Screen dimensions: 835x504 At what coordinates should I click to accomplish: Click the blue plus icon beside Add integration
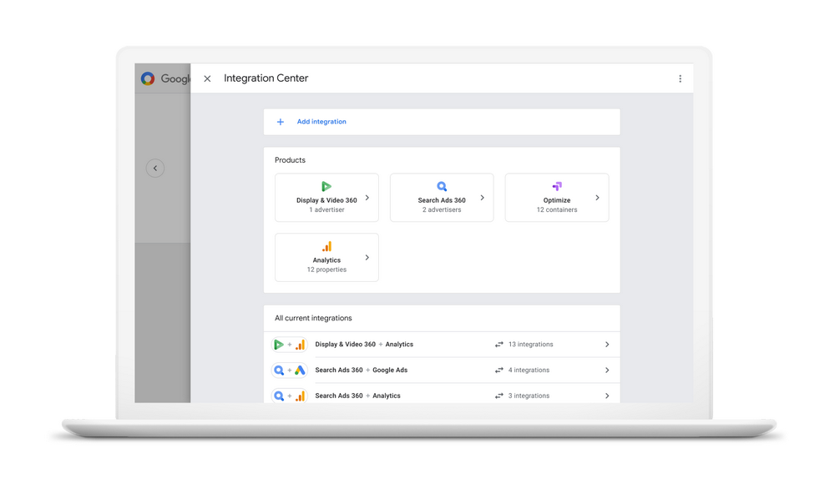coord(281,122)
